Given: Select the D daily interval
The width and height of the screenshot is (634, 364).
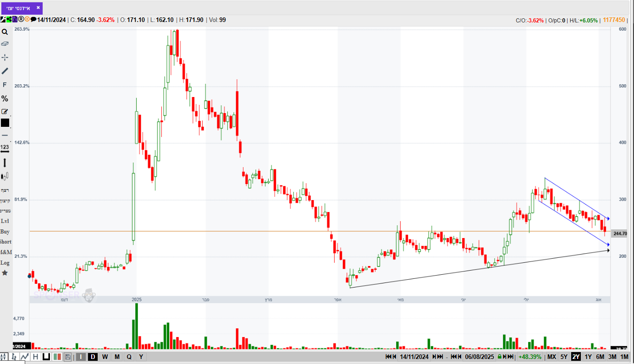Looking at the screenshot, I should point(93,357).
